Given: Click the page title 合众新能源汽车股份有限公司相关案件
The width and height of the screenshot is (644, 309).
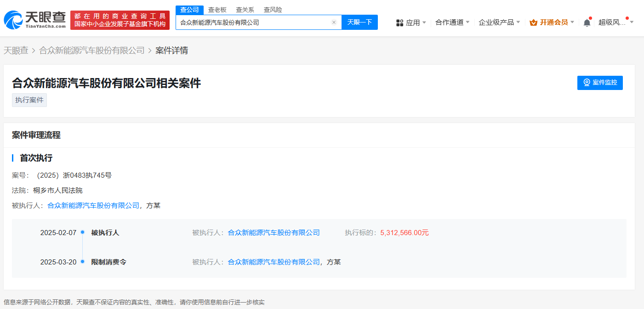Looking at the screenshot, I should (106, 83).
